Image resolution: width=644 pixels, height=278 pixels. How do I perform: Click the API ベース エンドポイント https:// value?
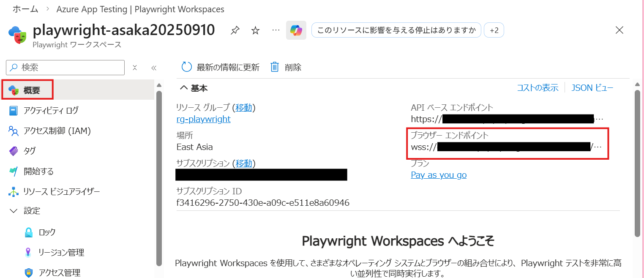pyautogui.click(x=508, y=119)
